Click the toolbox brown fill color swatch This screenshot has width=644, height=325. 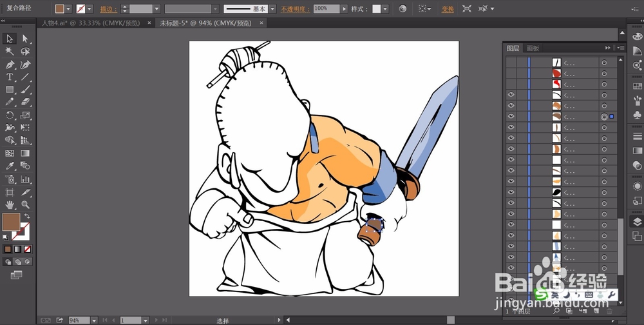click(11, 222)
